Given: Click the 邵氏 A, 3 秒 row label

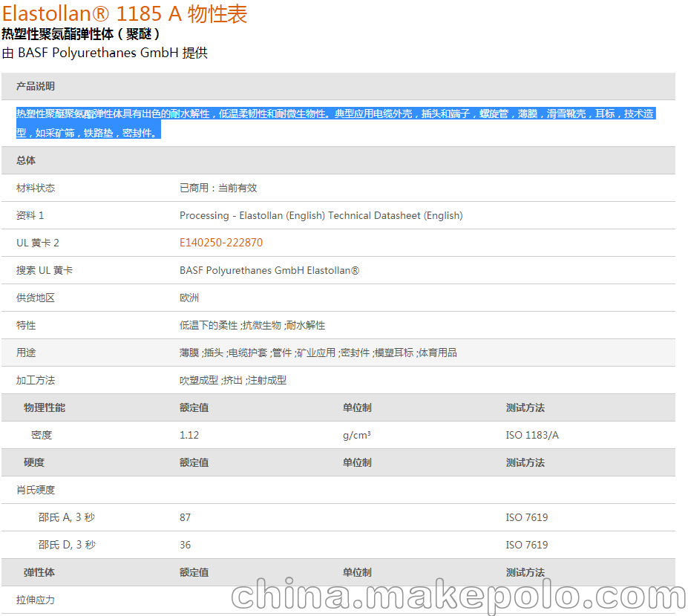Looking at the screenshot, I should 67,517.
